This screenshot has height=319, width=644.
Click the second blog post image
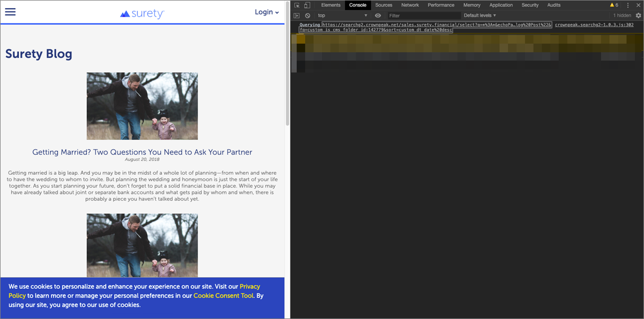click(x=142, y=246)
